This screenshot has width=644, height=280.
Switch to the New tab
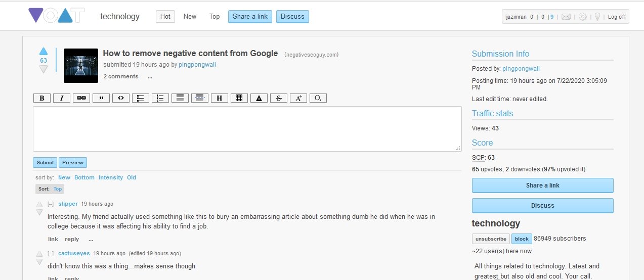(x=190, y=17)
